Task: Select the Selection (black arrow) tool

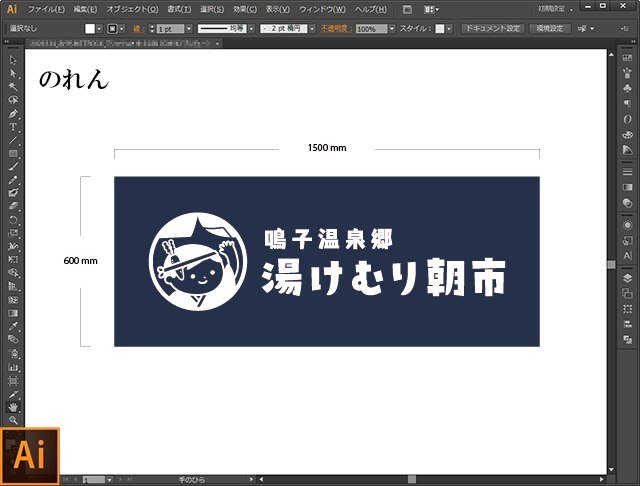Action: tap(13, 60)
